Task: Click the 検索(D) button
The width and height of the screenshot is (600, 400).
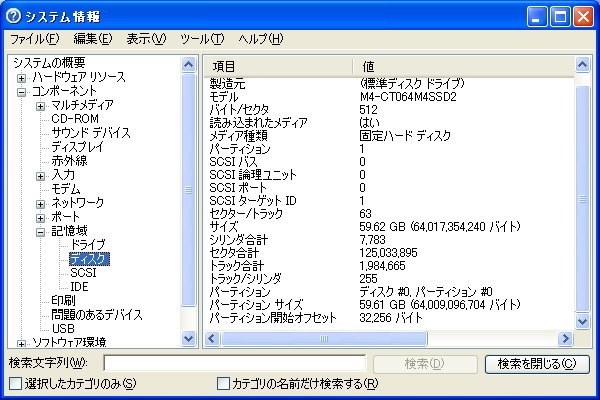Action: tap(425, 364)
